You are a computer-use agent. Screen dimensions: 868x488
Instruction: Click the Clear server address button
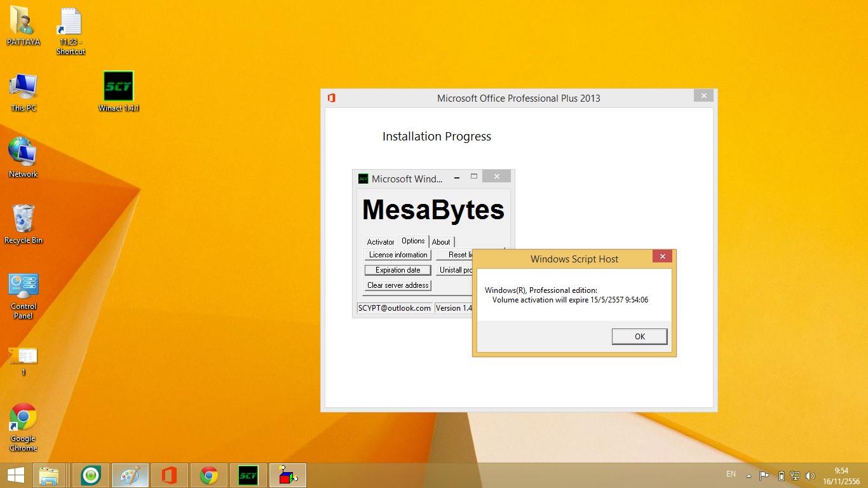[398, 285]
